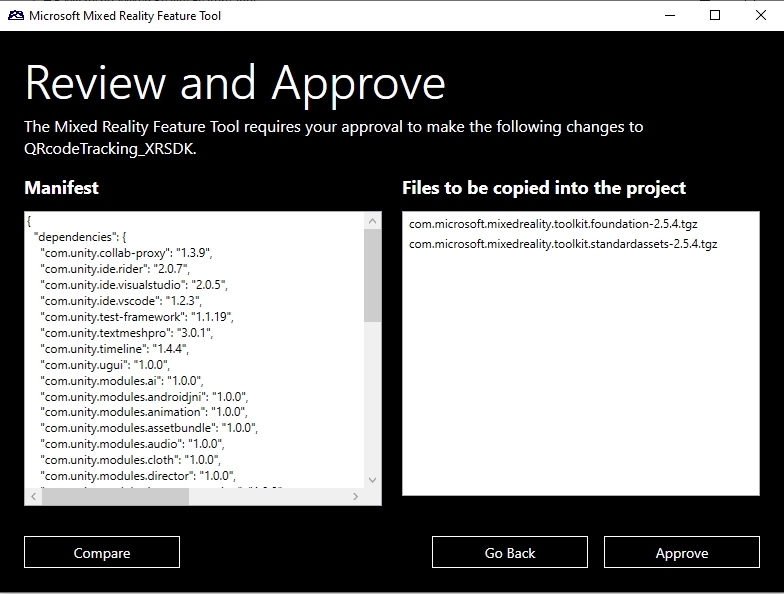
Task: Click the "com.unity.modules.ai" manifest line
Action: click(122, 380)
